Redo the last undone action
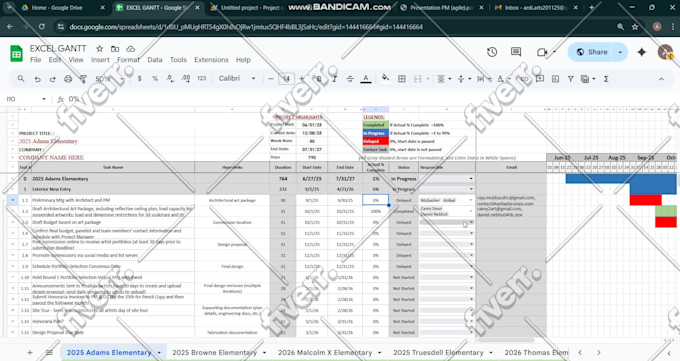The width and height of the screenshot is (680, 361). pos(52,79)
